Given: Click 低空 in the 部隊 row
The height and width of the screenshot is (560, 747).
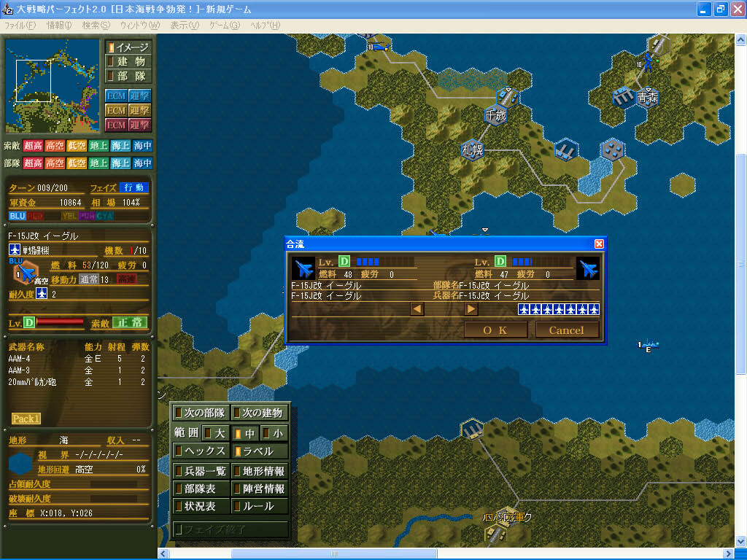Looking at the screenshot, I should [77, 163].
